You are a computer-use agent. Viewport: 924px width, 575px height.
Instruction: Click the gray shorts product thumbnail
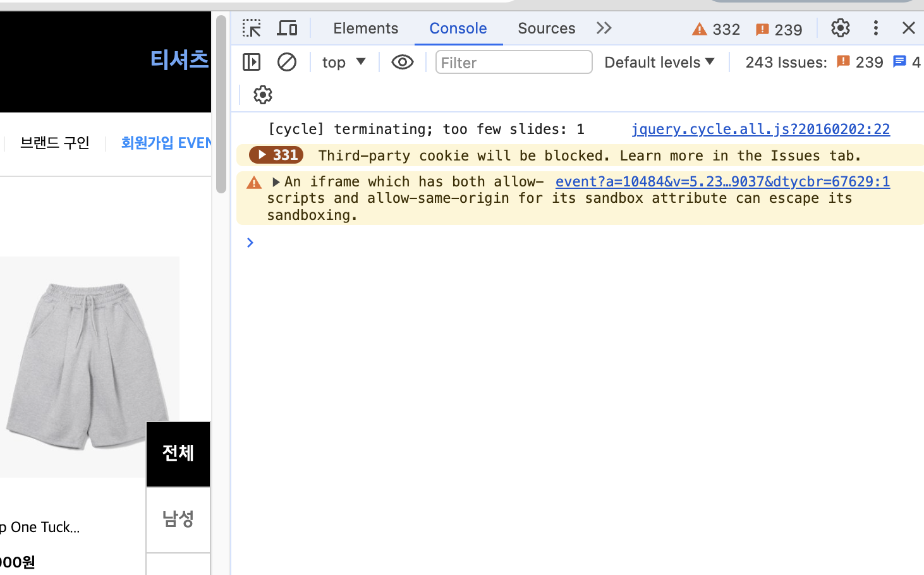90,366
